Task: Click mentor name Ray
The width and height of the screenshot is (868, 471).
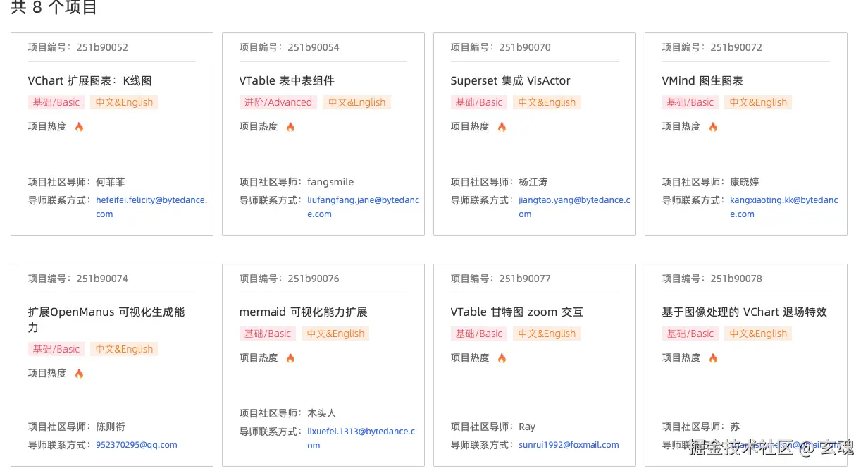Action: tap(527, 427)
